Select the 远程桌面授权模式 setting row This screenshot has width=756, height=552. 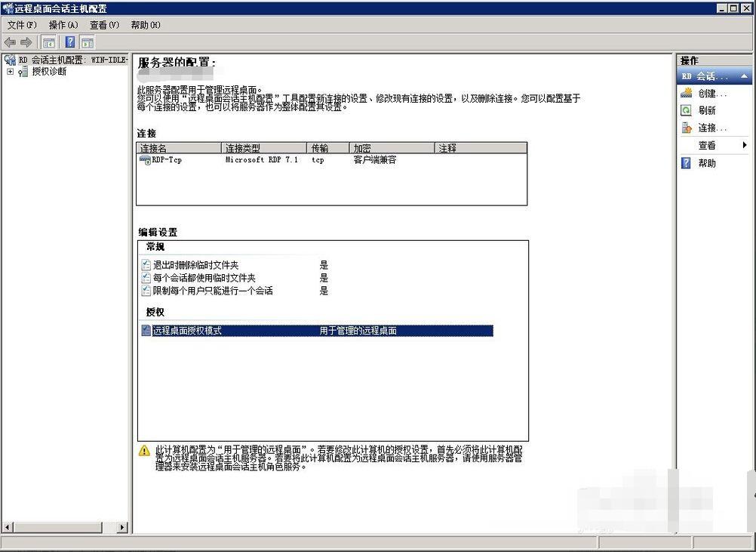[187, 331]
